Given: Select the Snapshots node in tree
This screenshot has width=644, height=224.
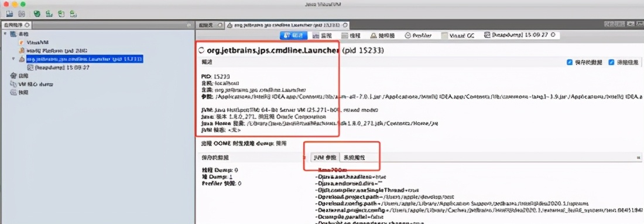Looking at the screenshot, I should (23, 92).
